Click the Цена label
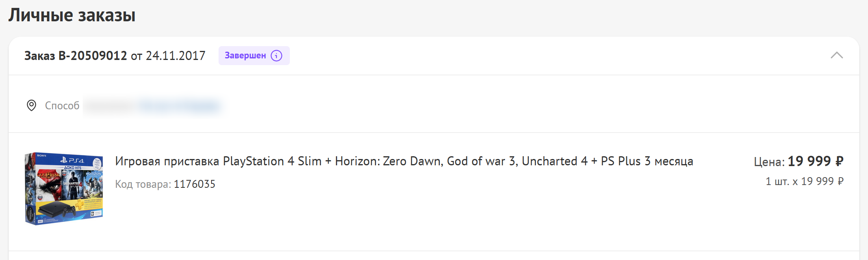 coord(769,162)
